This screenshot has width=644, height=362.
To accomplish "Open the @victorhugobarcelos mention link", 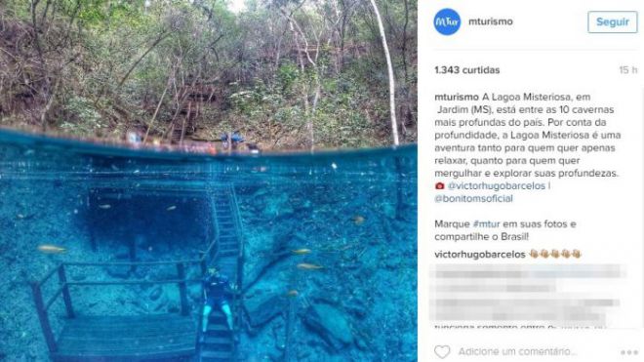I will tap(496, 186).
